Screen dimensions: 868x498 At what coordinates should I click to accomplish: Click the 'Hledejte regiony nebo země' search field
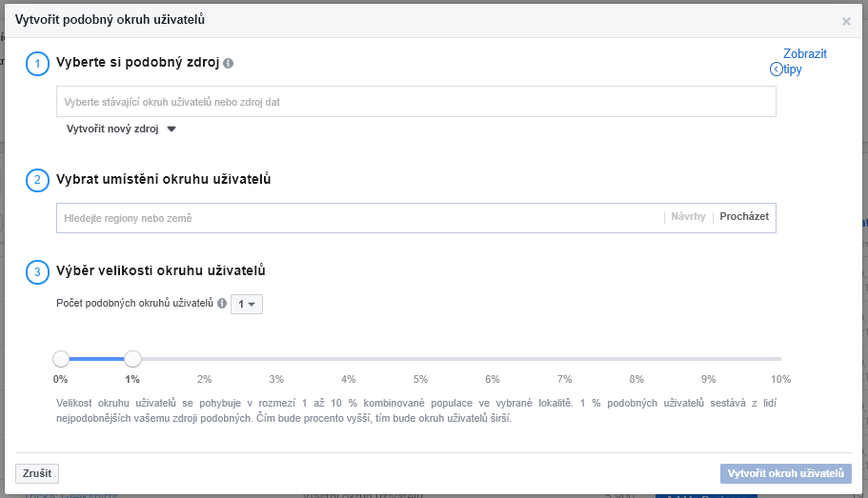360,218
